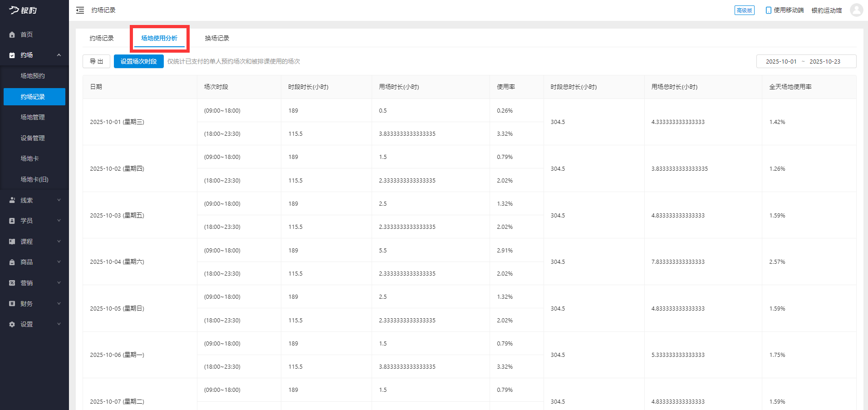Viewport: 868px width, 410px height.
Task: Switch to the 约场记录 tab
Action: tap(102, 38)
